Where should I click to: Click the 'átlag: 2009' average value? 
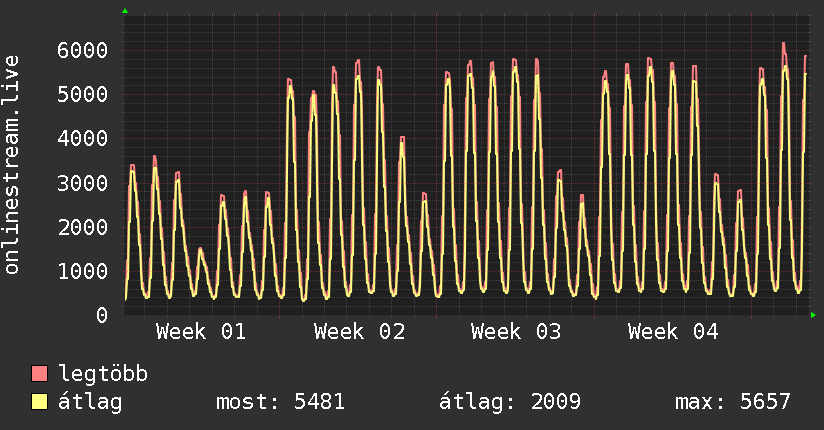coord(510,403)
